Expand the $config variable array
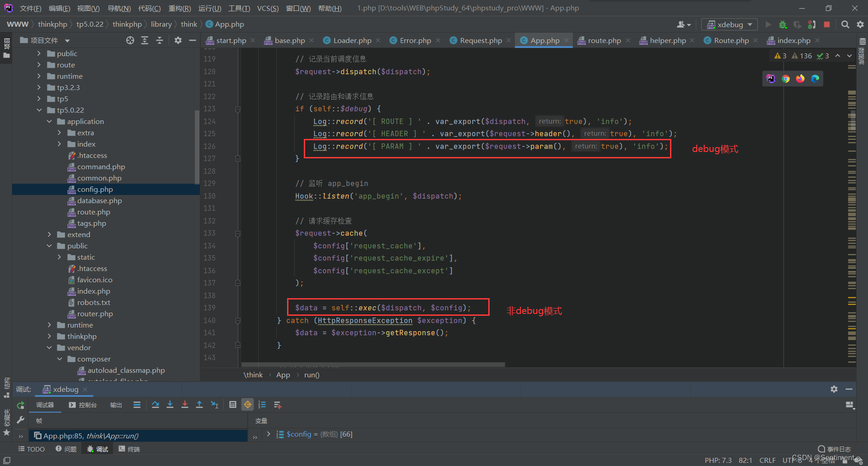 click(x=269, y=434)
